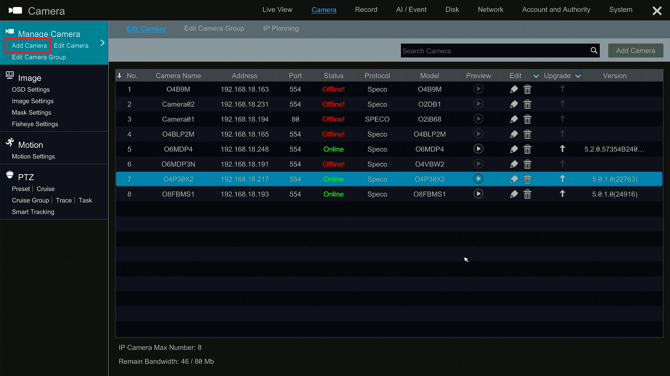Image resolution: width=670 pixels, height=376 pixels.
Task: Click upgrade arrow for O6MDP4
Action: [562, 149]
